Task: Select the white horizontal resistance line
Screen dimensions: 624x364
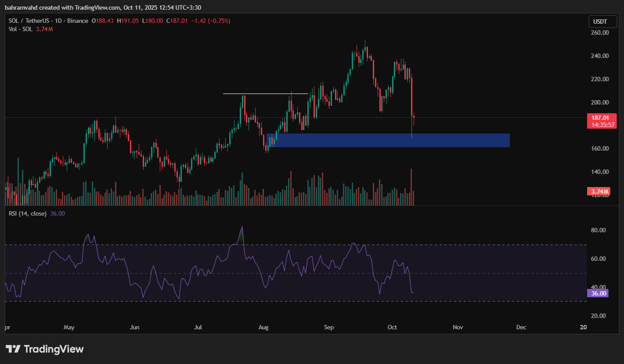Action: pyautogui.click(x=265, y=94)
